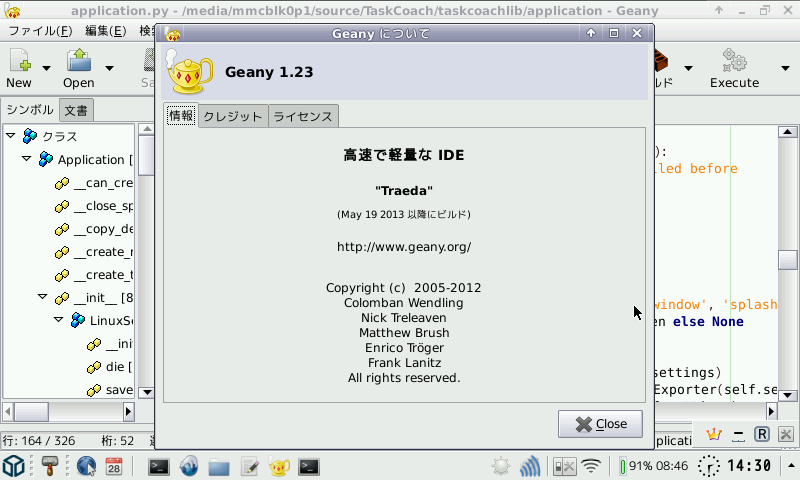This screenshot has height=480, width=800.
Task: Open the 編集(E) menu
Action: 106,31
